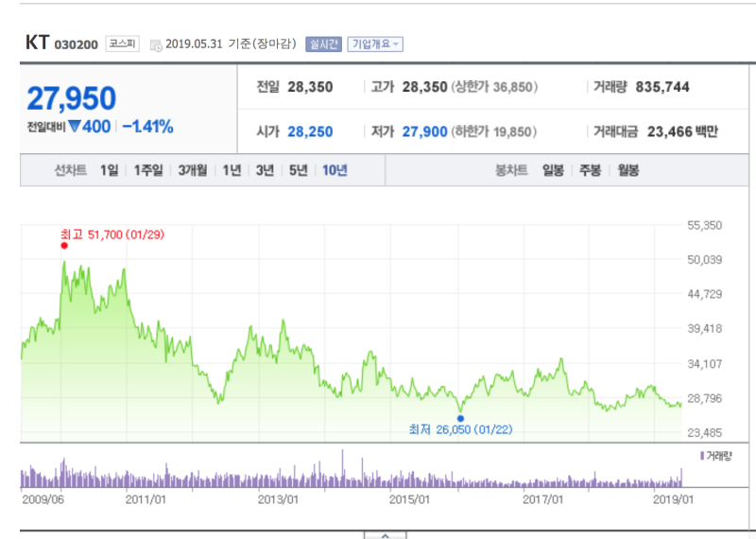Viewport: 756px width, 539px height.
Task: Select the 3년 line chart period
Action: 265,170
